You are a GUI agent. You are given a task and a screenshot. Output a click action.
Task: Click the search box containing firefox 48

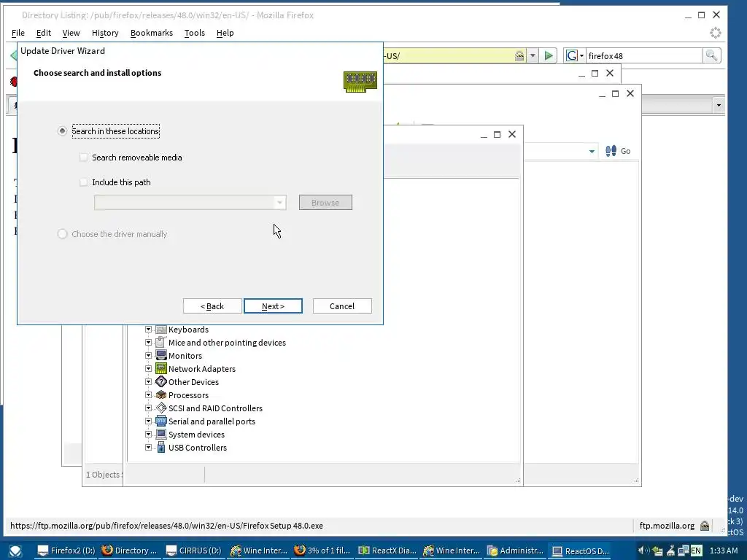coord(644,55)
